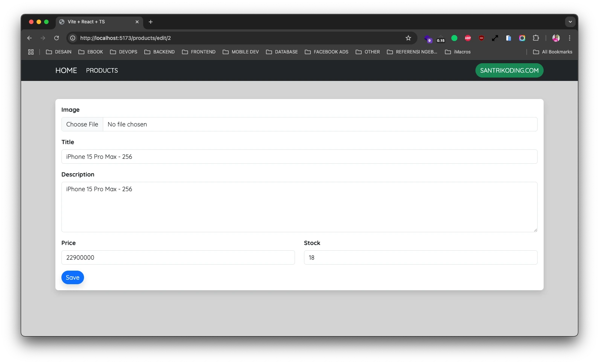
Task: Go back to the previous page
Action: [x=29, y=38]
